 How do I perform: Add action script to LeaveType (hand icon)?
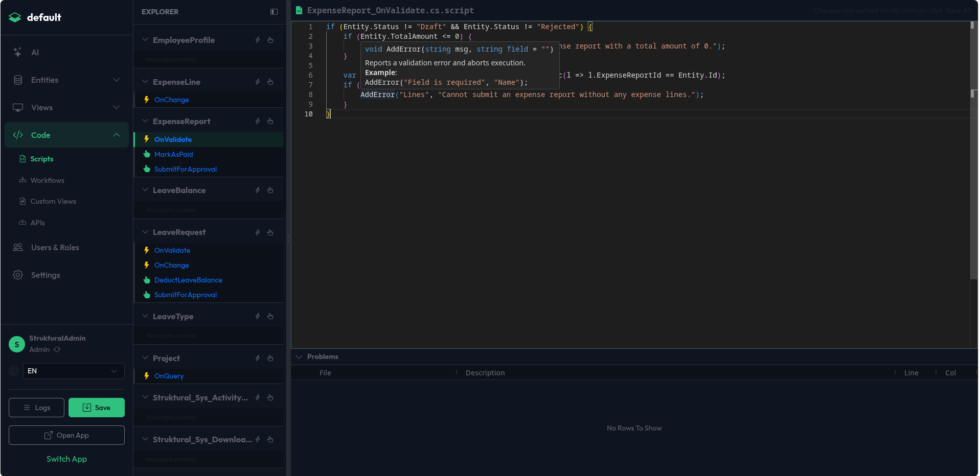(270, 316)
